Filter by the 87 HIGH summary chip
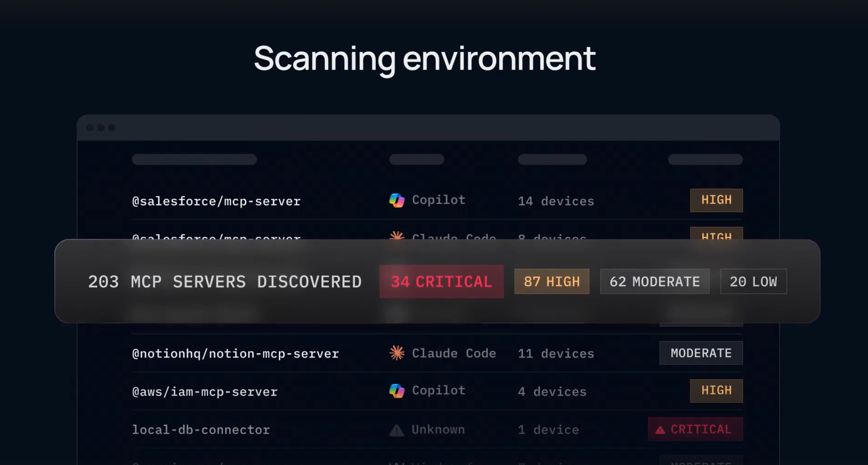 click(x=552, y=281)
